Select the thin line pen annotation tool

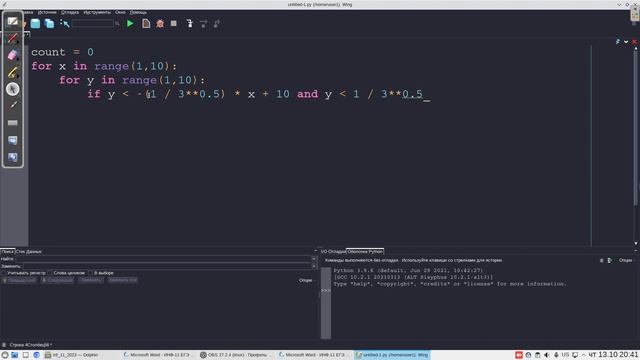13,105
